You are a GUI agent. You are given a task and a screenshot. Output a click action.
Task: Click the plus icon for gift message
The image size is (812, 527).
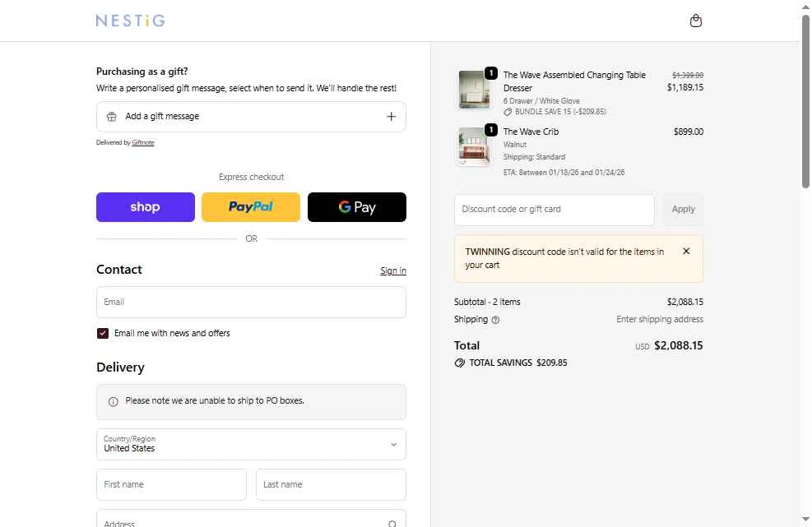392,117
